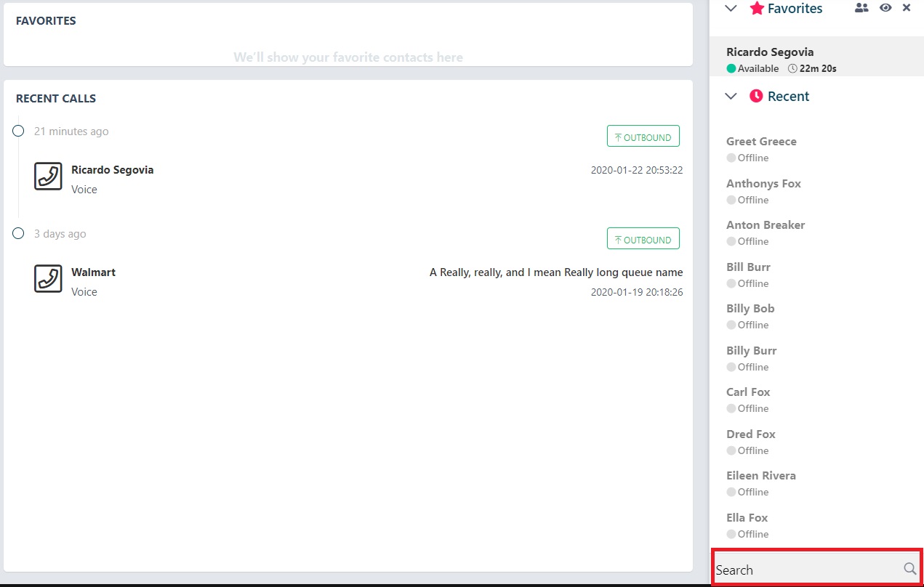Click the RECENT CALLS heading
924x587 pixels.
coord(56,98)
